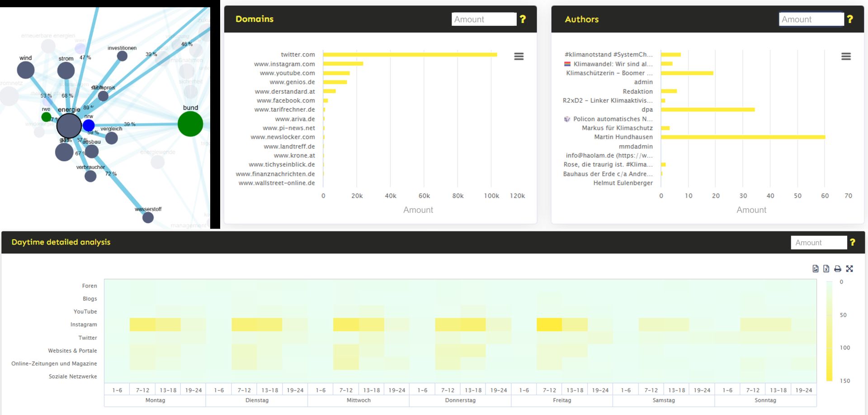Expand daytime analysis to fullscreen
Viewport: 868px width, 415px height.
click(x=850, y=268)
